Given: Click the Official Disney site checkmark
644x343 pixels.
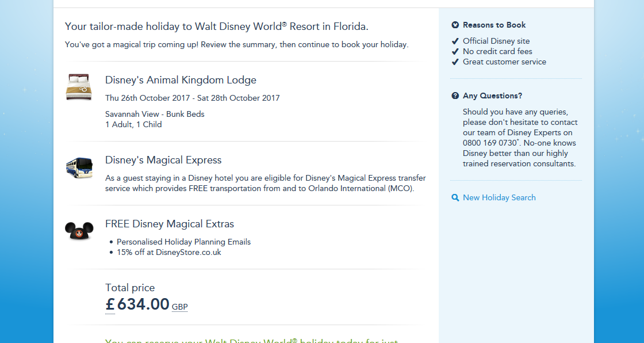Looking at the screenshot, I should (455, 41).
